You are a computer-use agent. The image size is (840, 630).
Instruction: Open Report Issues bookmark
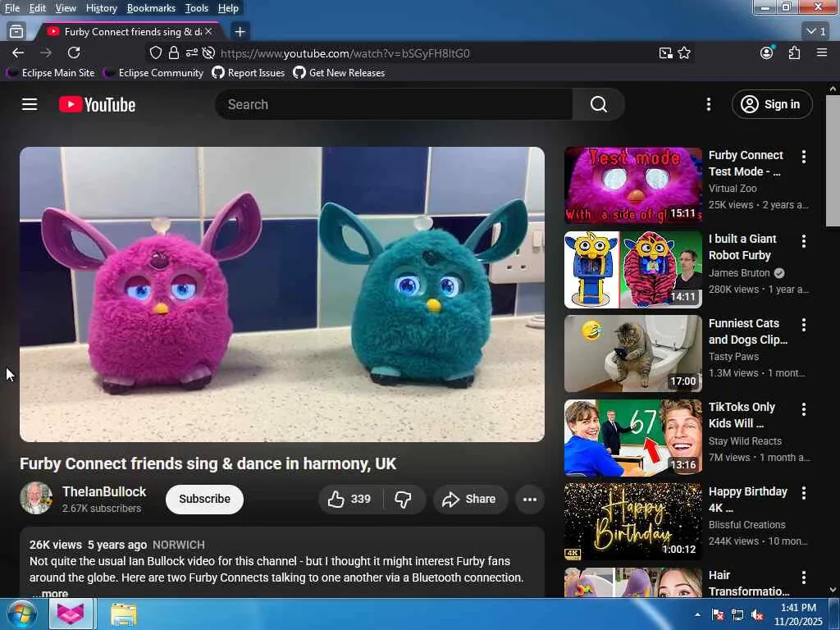point(249,73)
